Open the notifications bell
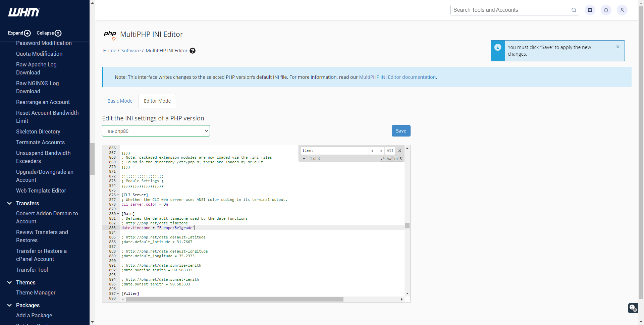Screen dimensions: 644x325 pos(606,10)
